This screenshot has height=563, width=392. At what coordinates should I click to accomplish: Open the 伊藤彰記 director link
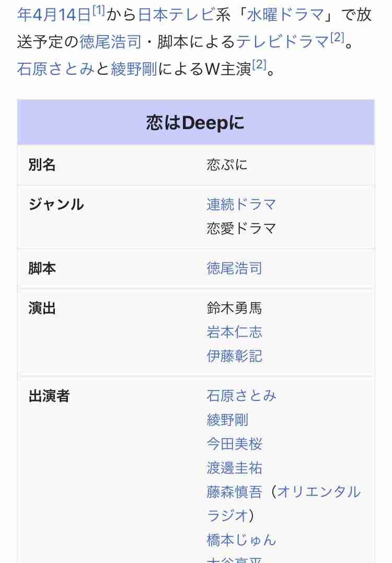pos(234,356)
